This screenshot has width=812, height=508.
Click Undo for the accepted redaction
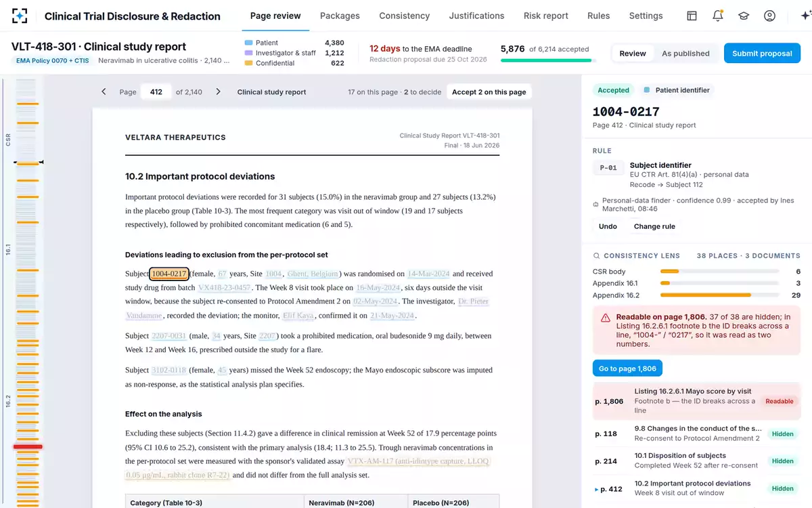608,226
